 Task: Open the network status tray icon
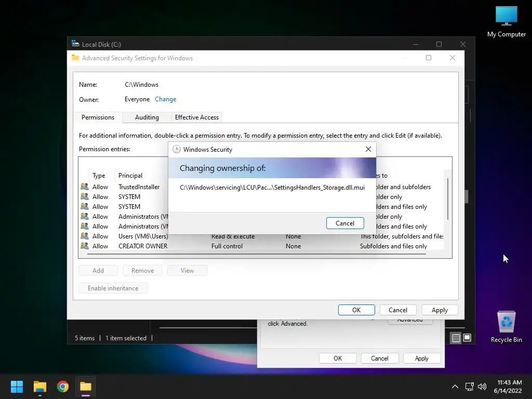[470, 387]
